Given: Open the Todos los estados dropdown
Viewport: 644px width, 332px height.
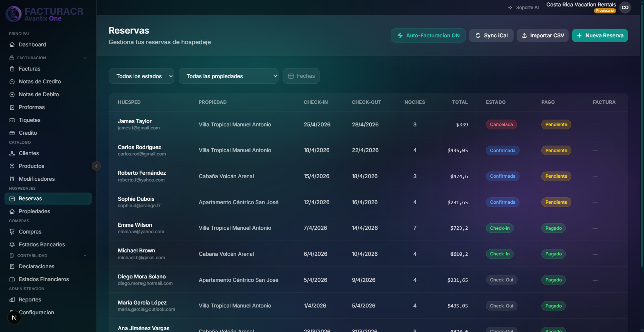Looking at the screenshot, I should click(x=141, y=76).
